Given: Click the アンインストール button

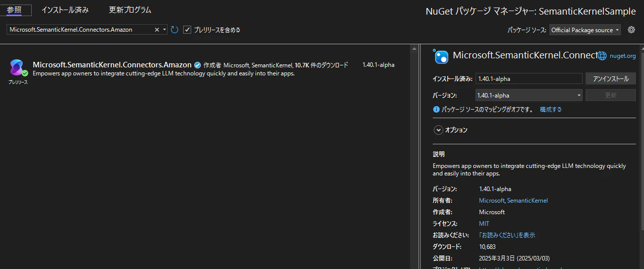Looking at the screenshot, I should tap(611, 78).
